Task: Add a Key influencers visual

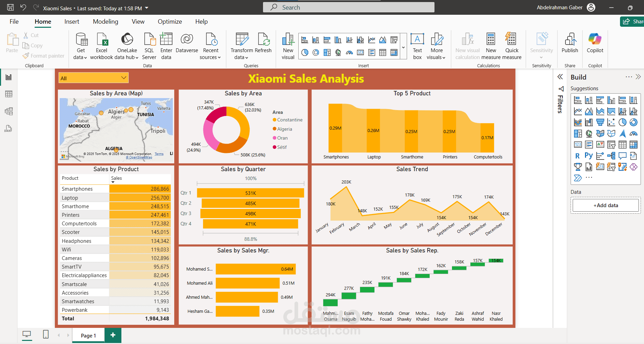Action: click(x=600, y=156)
